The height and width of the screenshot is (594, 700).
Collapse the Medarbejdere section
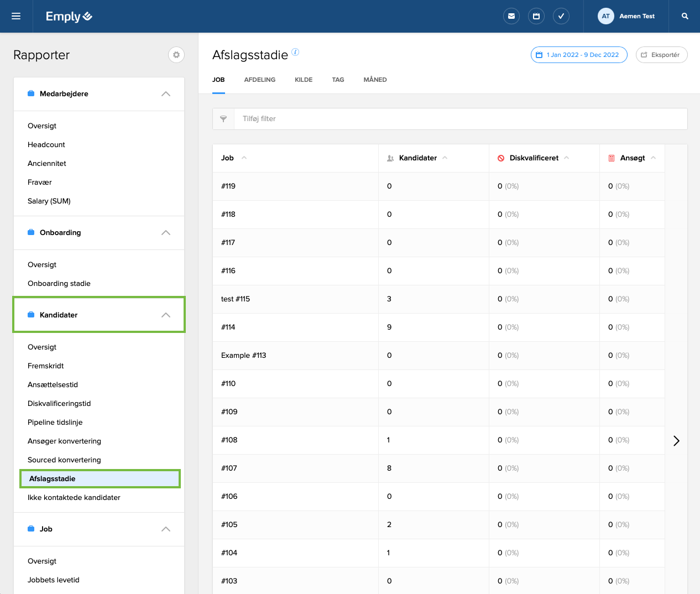coord(165,94)
